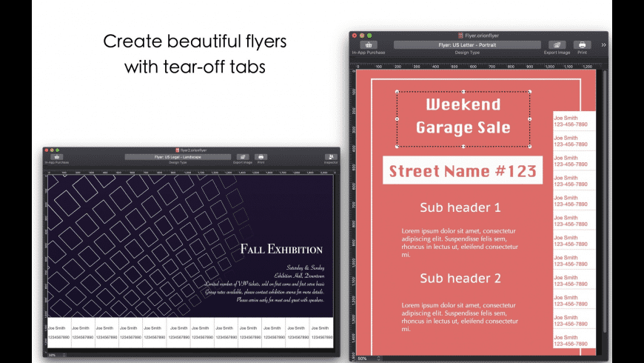Select Lorem ipsum paragraph under Sub header 2
This screenshot has height=363, width=644.
coord(460,317)
